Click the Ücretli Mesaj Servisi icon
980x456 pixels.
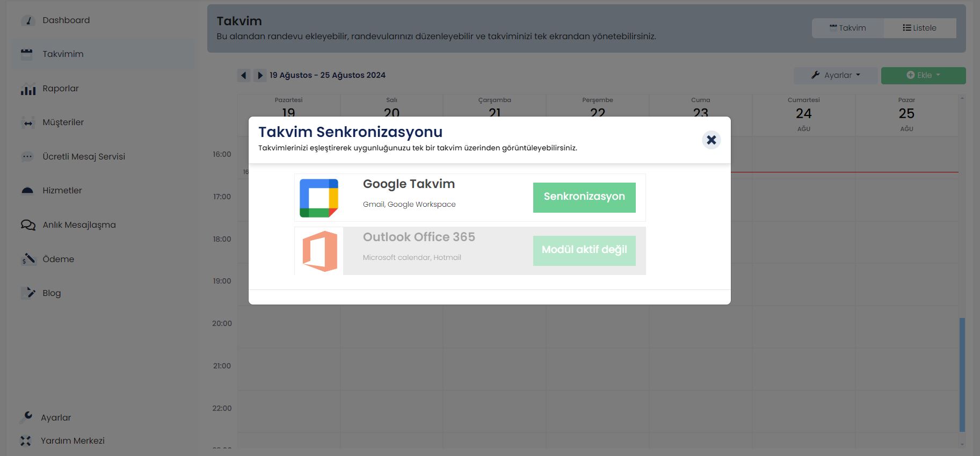point(27,157)
